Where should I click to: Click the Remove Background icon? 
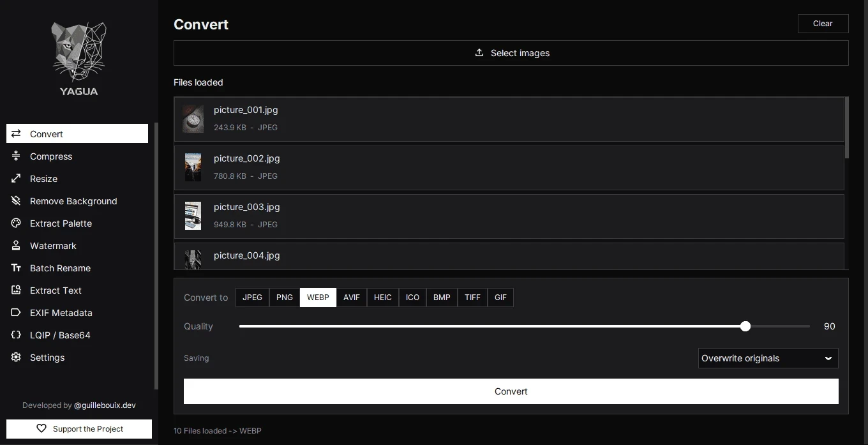[17, 201]
